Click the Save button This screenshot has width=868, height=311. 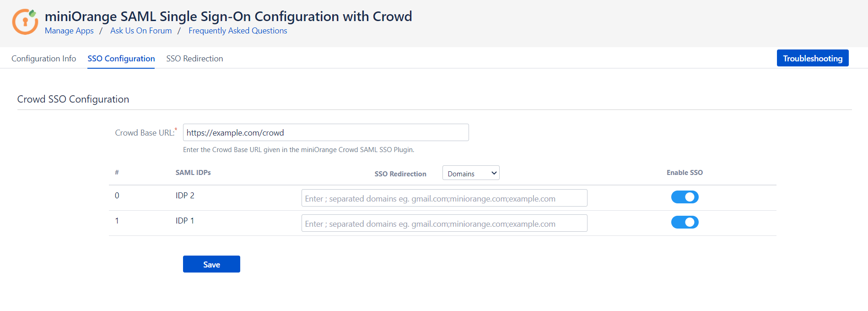point(211,264)
